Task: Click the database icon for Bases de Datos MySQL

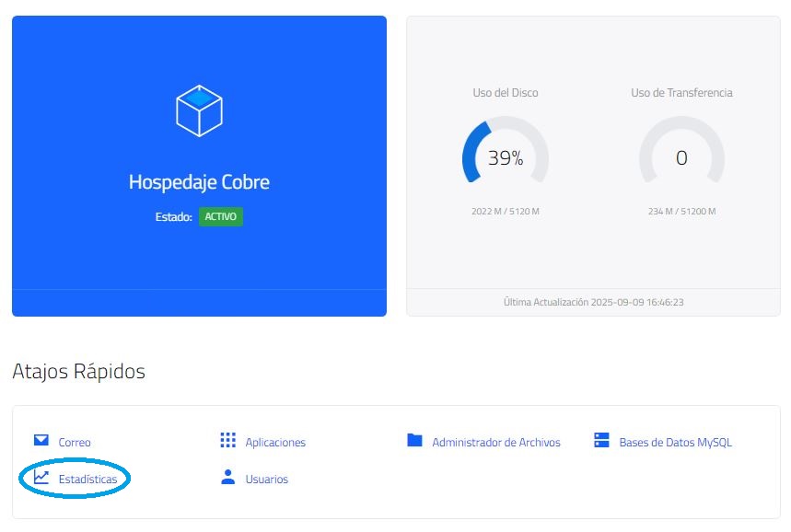Action: point(602,441)
